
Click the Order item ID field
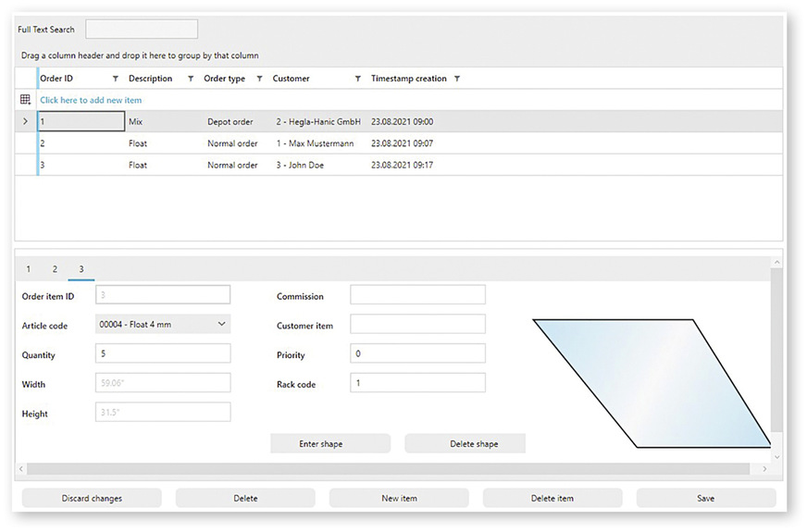click(163, 295)
